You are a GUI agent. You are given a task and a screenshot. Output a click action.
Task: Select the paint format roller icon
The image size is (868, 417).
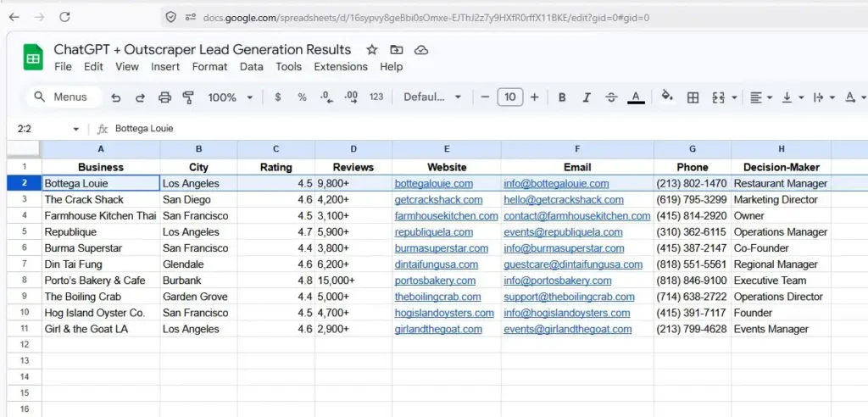(x=189, y=97)
